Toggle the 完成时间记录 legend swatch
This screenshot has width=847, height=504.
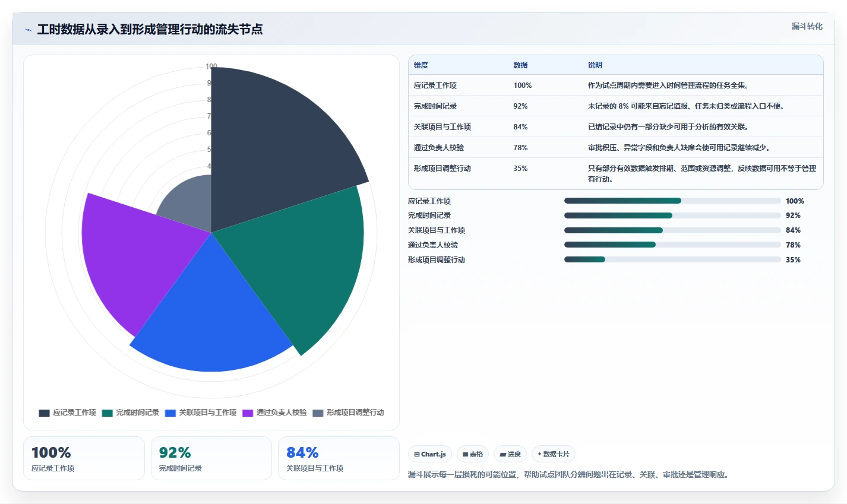107,413
